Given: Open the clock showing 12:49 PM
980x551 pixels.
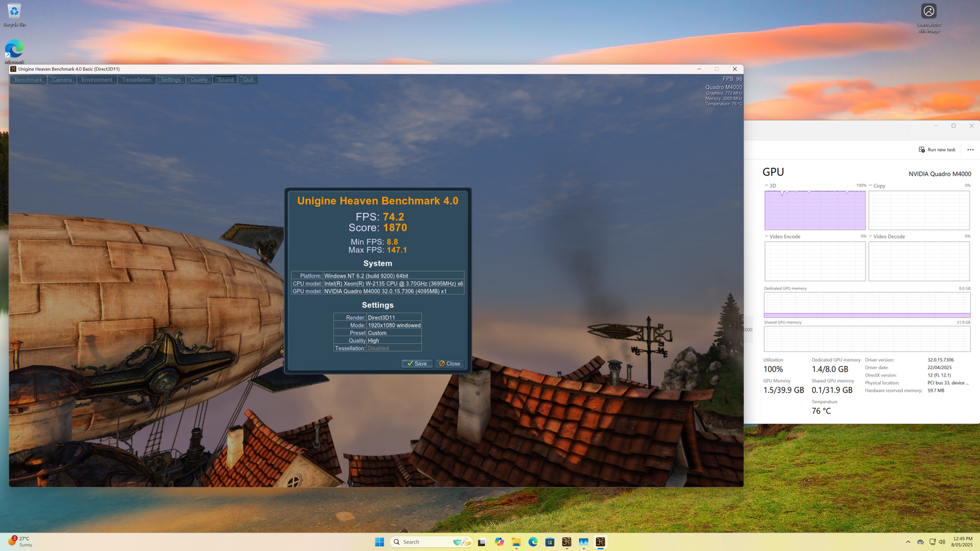Looking at the screenshot, I should pos(962,542).
